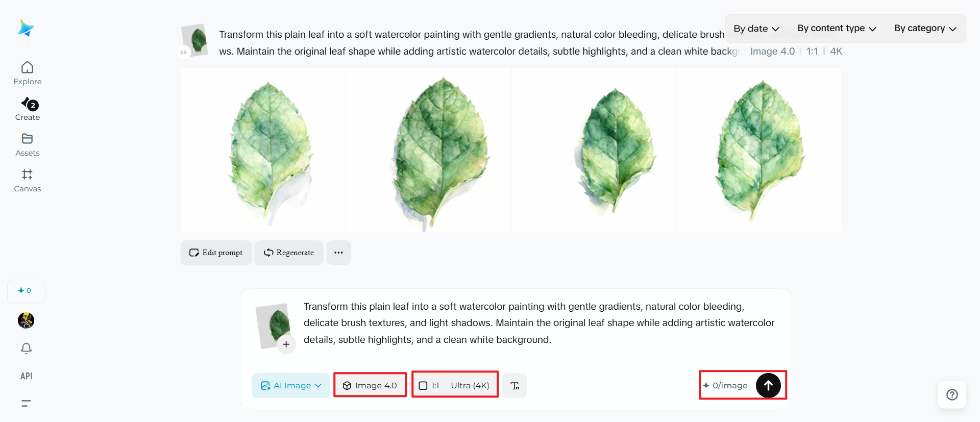Open the By content type dropdown
Screen dimensions: 980x422
coord(837,29)
